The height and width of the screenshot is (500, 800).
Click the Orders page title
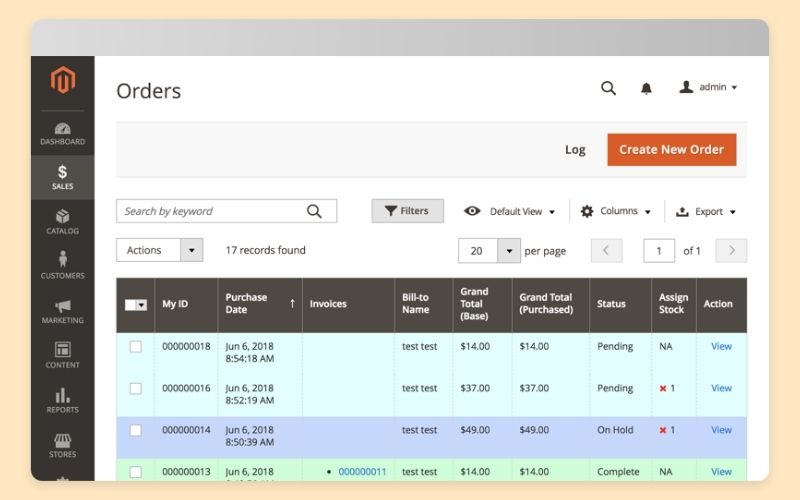pyautogui.click(x=148, y=91)
